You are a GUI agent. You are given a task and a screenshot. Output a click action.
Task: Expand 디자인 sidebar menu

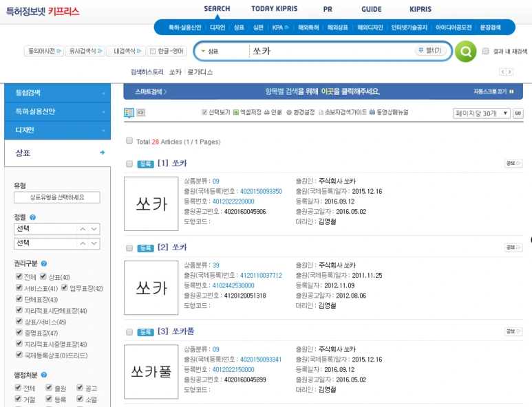[57, 130]
